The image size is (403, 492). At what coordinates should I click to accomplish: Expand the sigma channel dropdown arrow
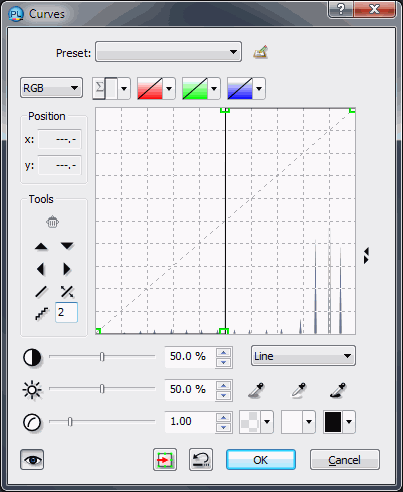tap(124, 89)
